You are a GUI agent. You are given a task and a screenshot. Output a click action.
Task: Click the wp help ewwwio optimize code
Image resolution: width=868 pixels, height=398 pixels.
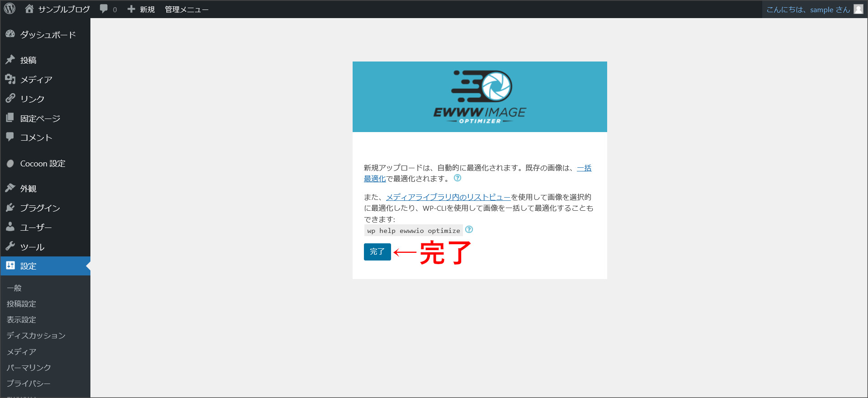pos(413,231)
